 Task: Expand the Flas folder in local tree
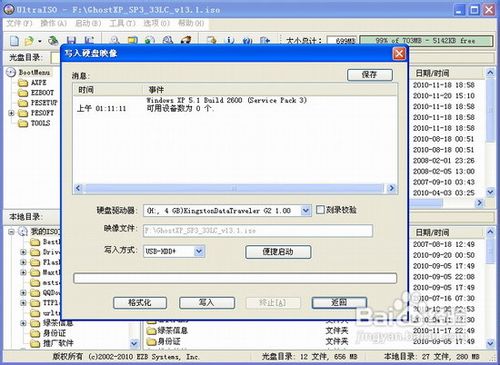[x=23, y=262]
